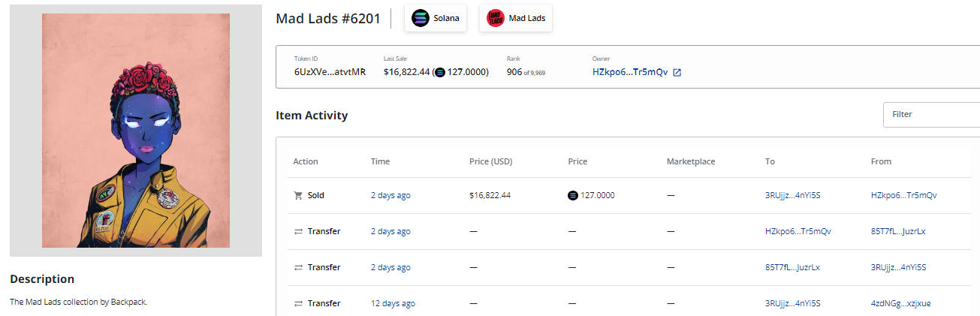Click transfer arrows icon in HZkpo6 recipient row
The height and width of the screenshot is (316, 980).
click(x=298, y=231)
